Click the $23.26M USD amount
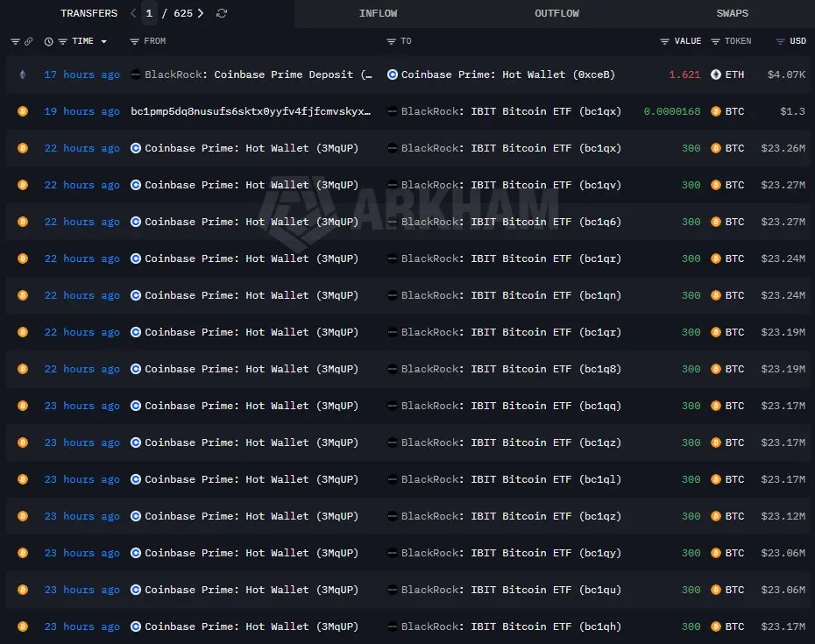This screenshot has height=644, width=815. [783, 148]
